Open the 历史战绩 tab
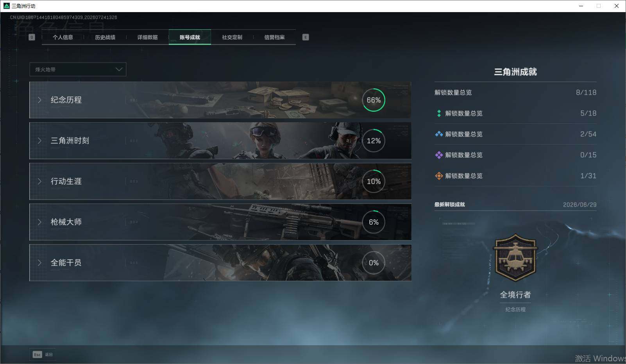Image resolution: width=626 pixels, height=364 pixels. (105, 37)
